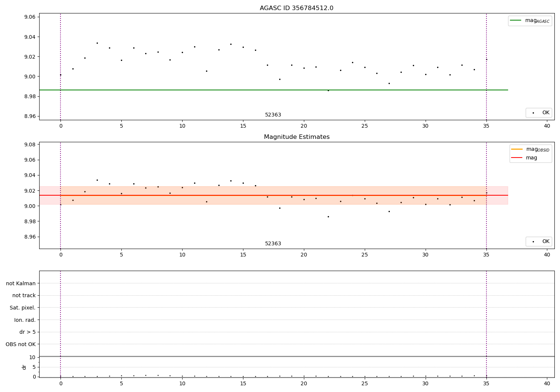
Task: Click the 'not track' row label
Action: click(x=24, y=296)
